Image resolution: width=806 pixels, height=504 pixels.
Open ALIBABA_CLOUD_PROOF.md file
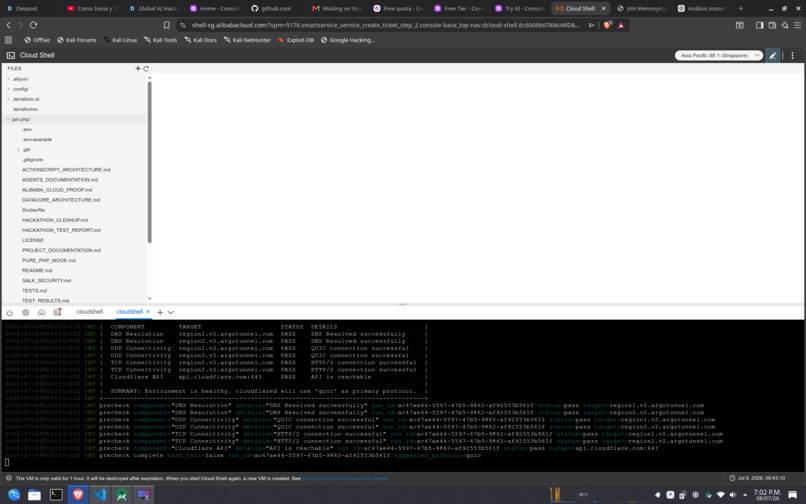pyautogui.click(x=57, y=190)
